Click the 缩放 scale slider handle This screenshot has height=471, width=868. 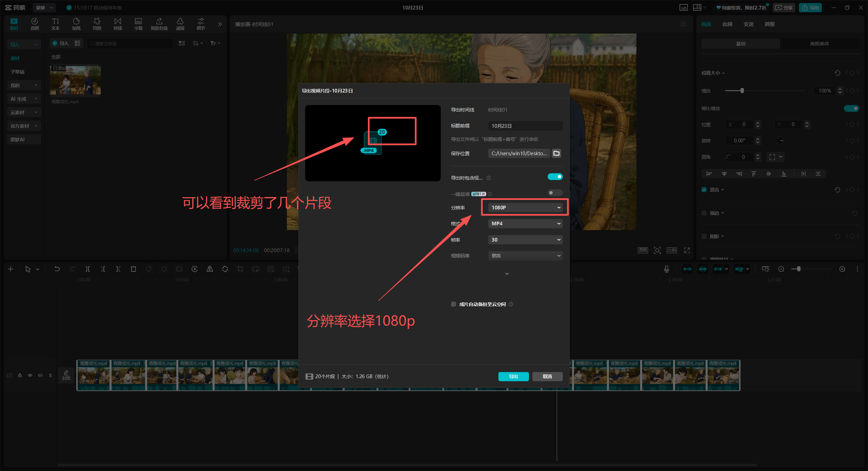tap(742, 90)
